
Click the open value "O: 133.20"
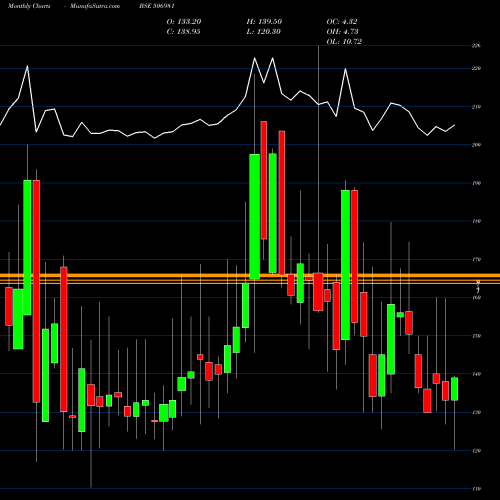click(184, 22)
